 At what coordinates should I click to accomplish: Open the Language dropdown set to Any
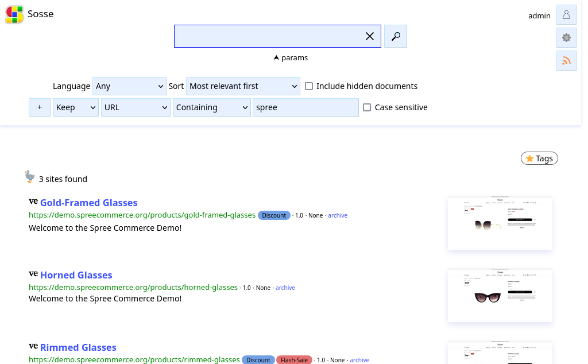coord(129,86)
